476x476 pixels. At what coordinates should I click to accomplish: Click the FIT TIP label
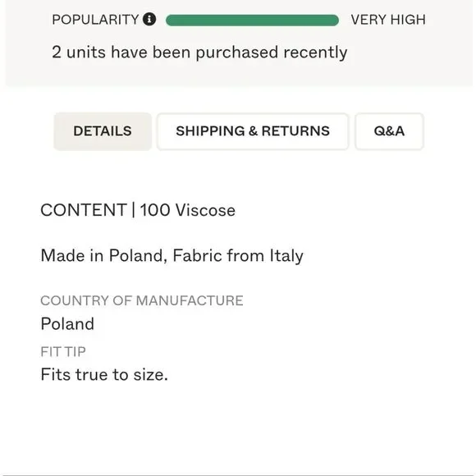pos(63,352)
